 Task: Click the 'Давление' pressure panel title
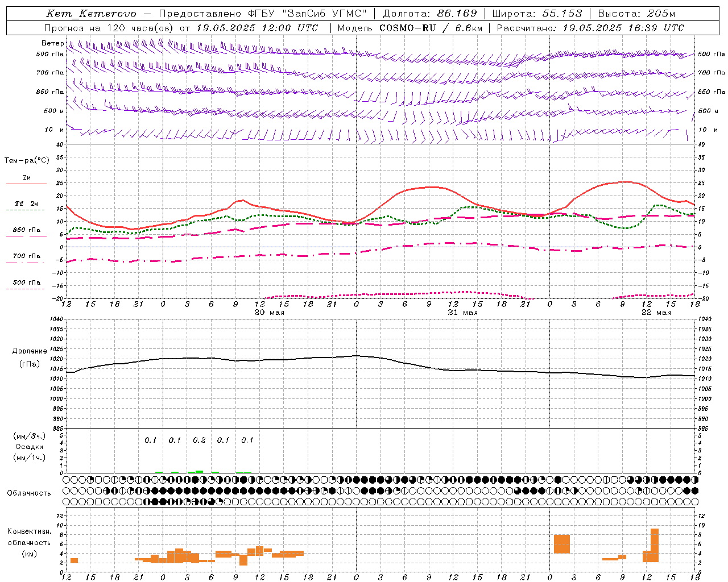[30, 351]
